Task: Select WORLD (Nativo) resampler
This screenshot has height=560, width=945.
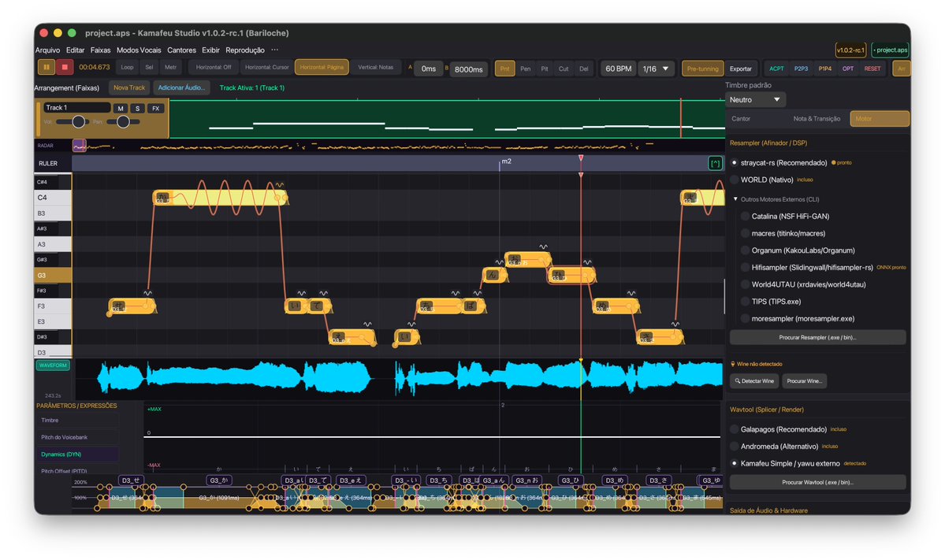Action: [761, 180]
